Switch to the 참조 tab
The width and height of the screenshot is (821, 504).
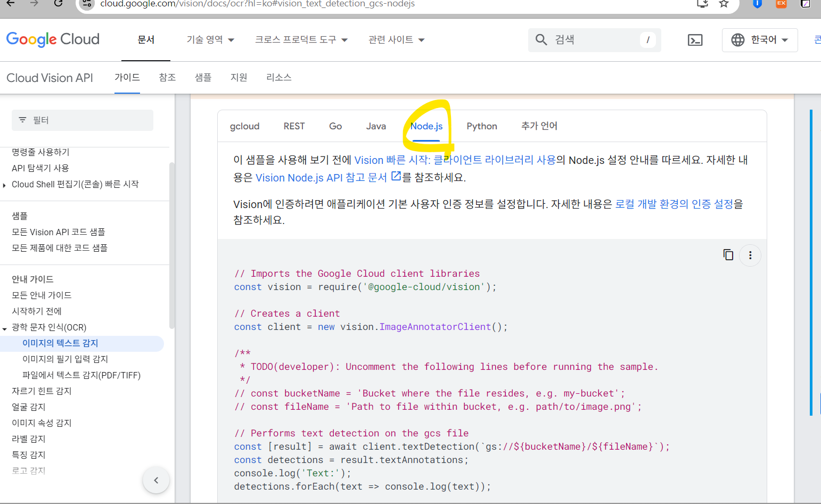pos(167,78)
